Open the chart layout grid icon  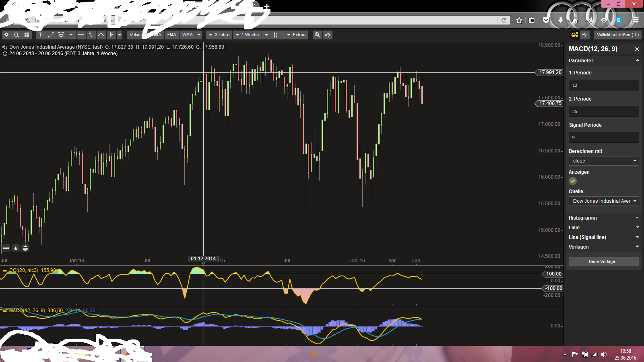tap(27, 35)
